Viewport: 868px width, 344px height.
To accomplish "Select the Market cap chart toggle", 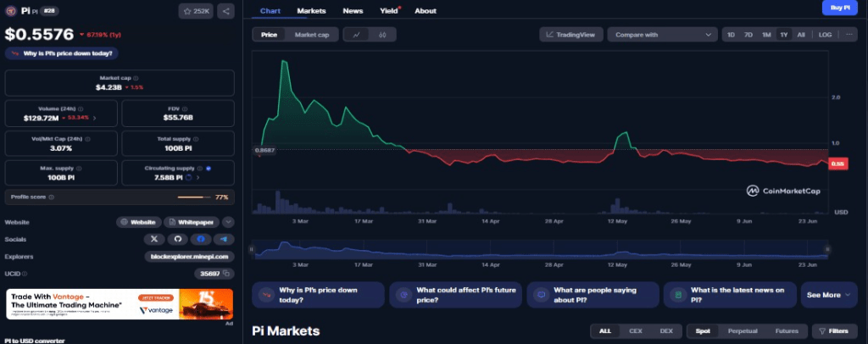I will pos(312,34).
